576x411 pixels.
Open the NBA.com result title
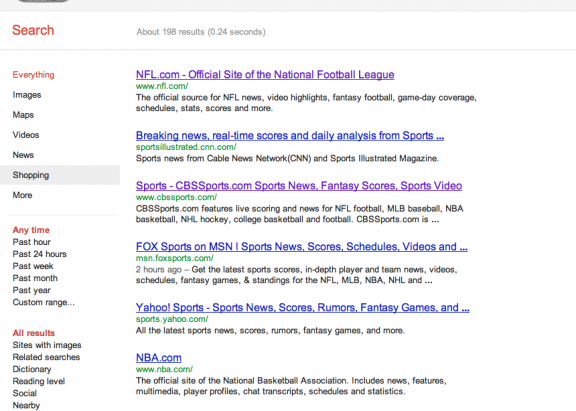click(x=159, y=358)
